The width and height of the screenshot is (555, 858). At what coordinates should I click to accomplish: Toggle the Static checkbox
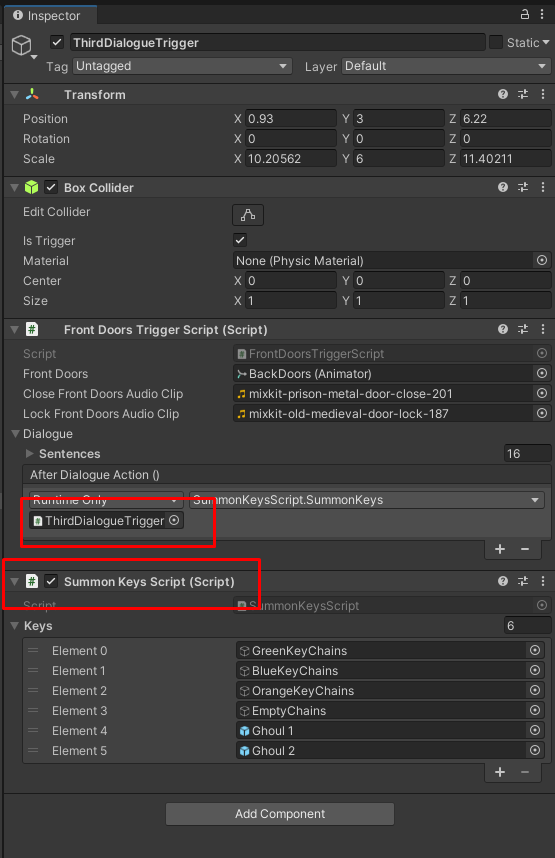pos(496,42)
